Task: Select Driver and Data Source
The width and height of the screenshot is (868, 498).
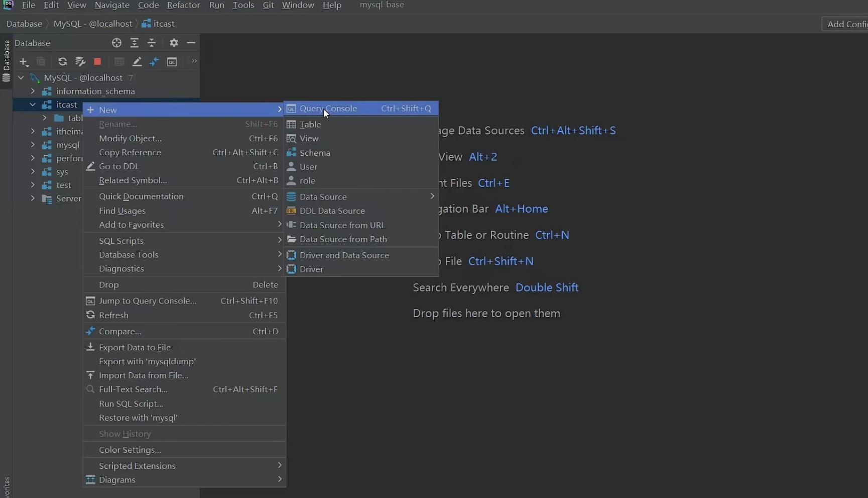Action: (361, 255)
